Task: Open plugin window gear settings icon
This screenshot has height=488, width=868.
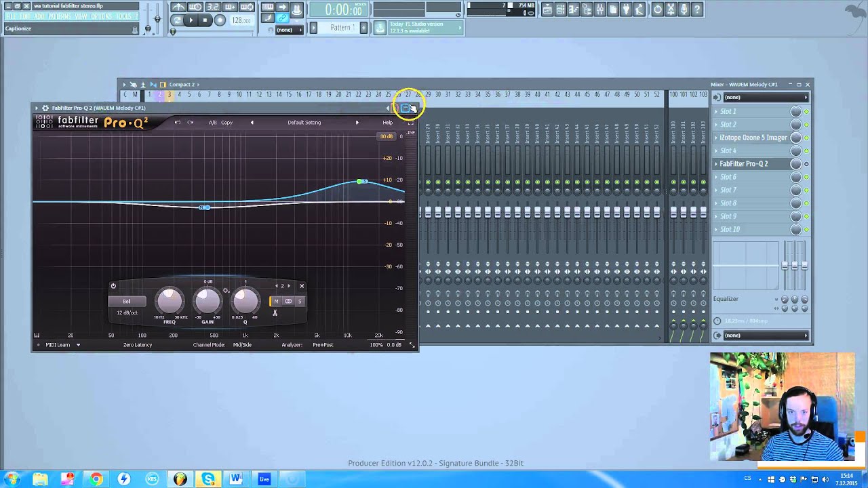Action: 45,108
